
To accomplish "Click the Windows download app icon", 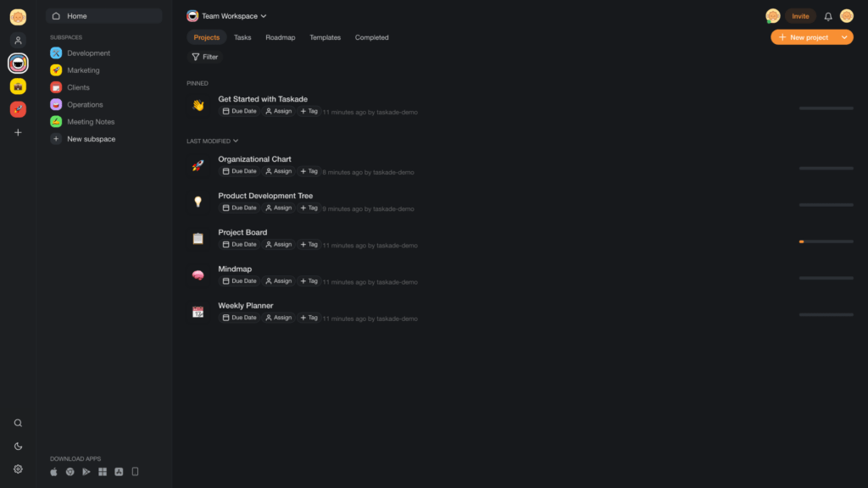I will (103, 472).
